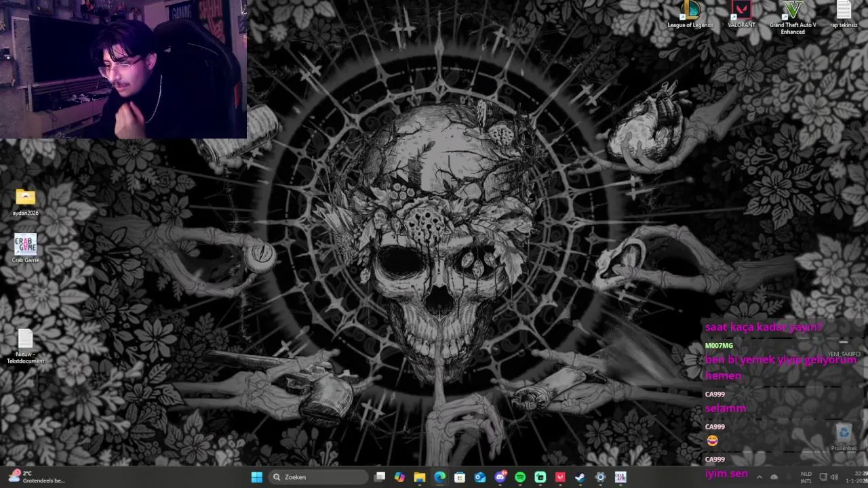Click chat message 'saat kaça kadar yayın?'
The height and width of the screenshot is (488, 868).
click(764, 327)
